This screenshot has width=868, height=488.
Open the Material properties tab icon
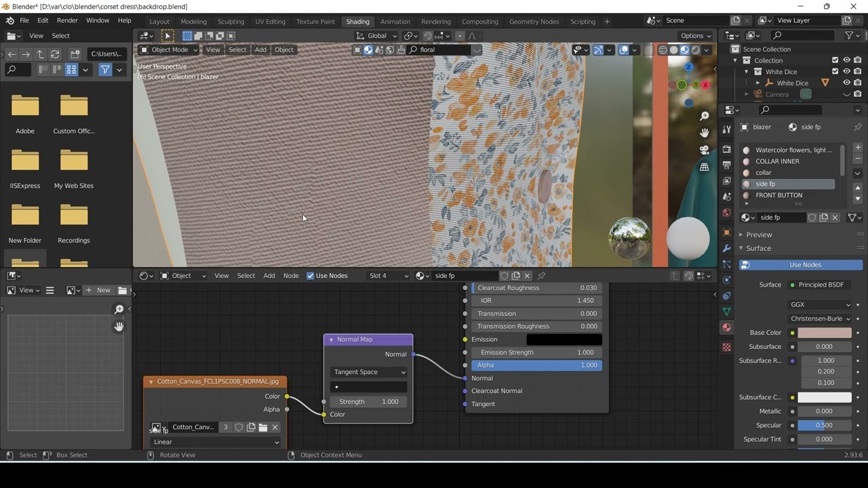(726, 327)
